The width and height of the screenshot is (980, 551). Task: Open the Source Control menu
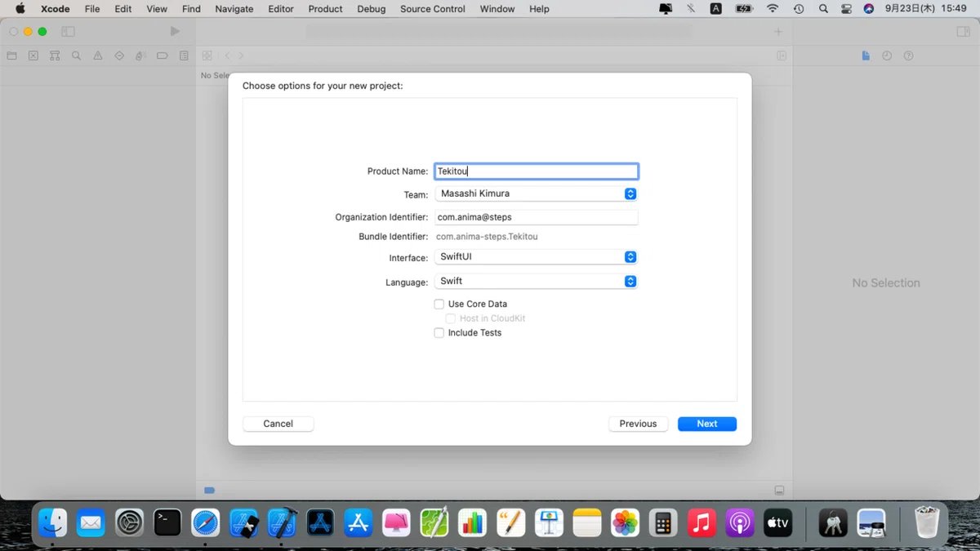[433, 9]
